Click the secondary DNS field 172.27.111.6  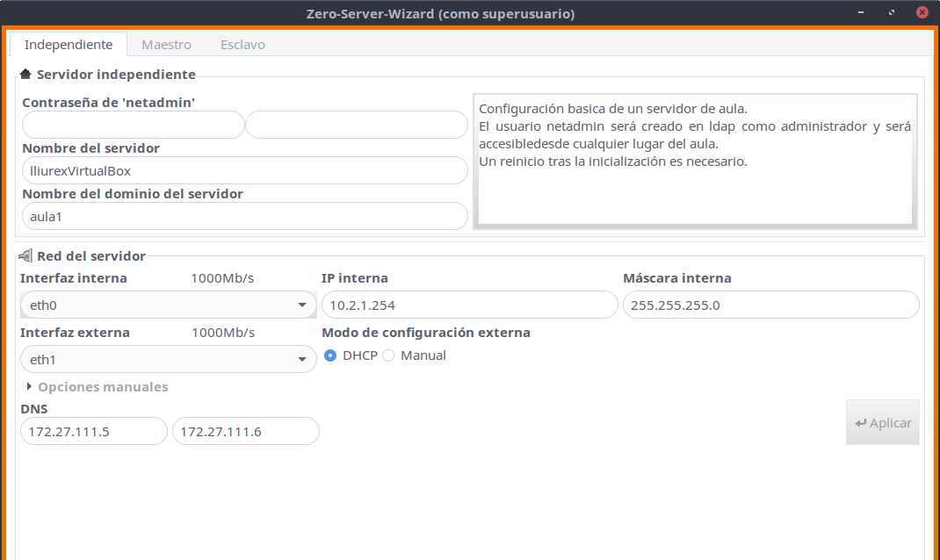245,431
